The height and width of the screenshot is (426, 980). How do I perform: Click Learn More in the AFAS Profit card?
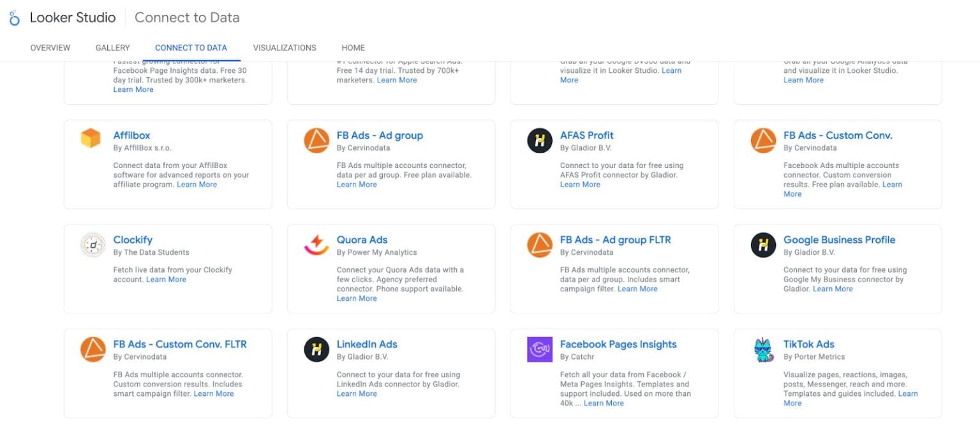point(580,185)
